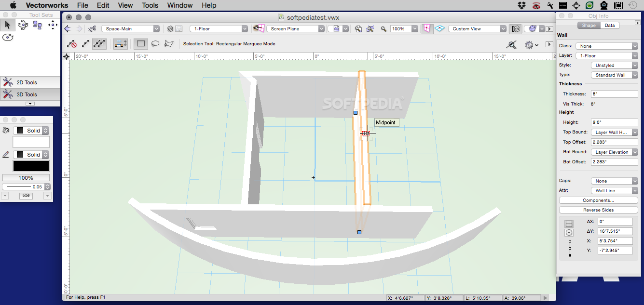Select the Pan tool in Tool Sets
The image size is (644, 305).
(x=52, y=25)
